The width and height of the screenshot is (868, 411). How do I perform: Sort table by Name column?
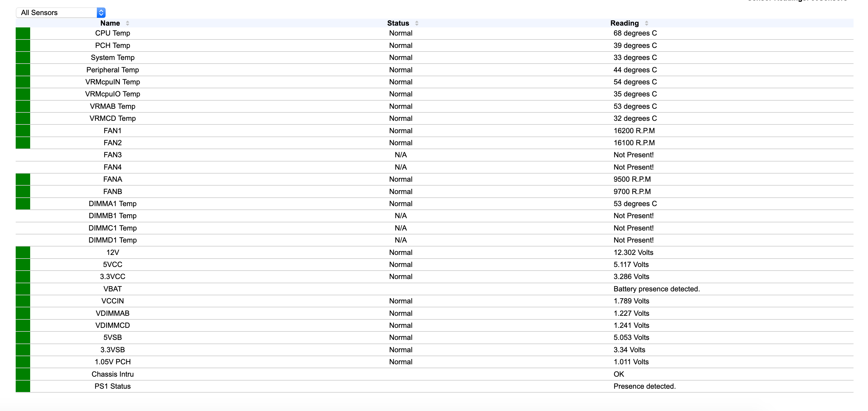[127, 23]
